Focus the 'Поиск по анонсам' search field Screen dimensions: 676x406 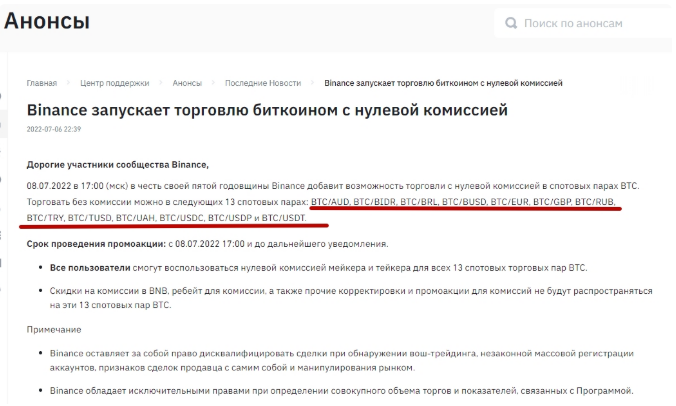point(585,23)
